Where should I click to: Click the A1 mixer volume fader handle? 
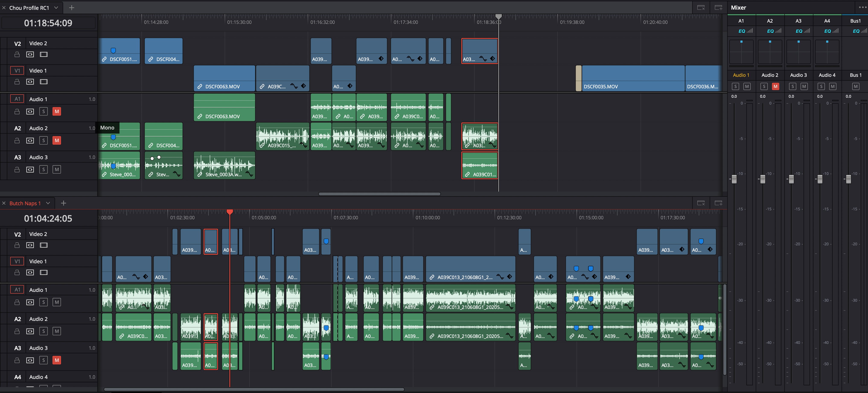tap(734, 179)
